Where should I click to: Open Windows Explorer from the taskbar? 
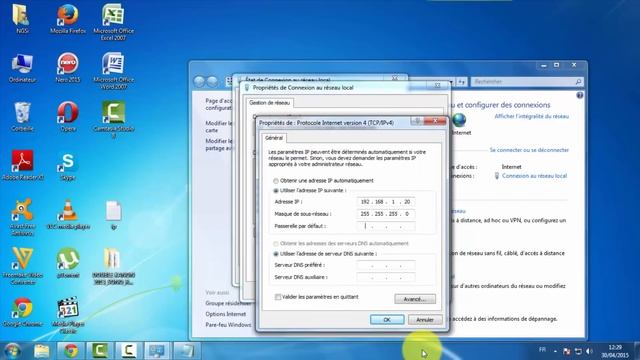pos(41,351)
